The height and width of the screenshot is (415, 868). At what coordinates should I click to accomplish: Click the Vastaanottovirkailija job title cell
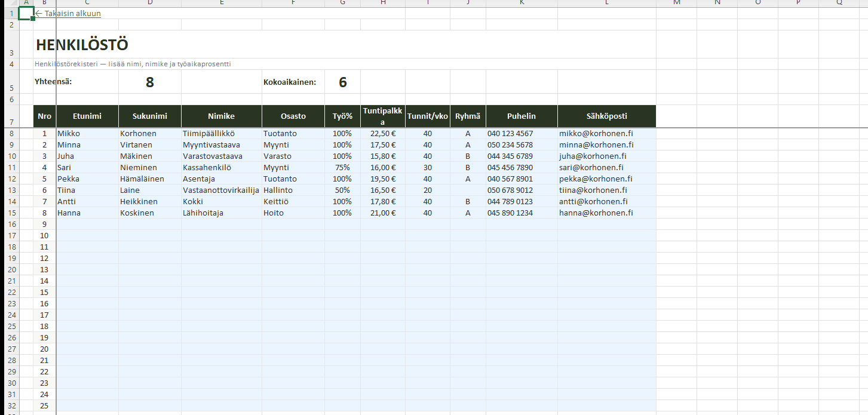[x=221, y=190]
